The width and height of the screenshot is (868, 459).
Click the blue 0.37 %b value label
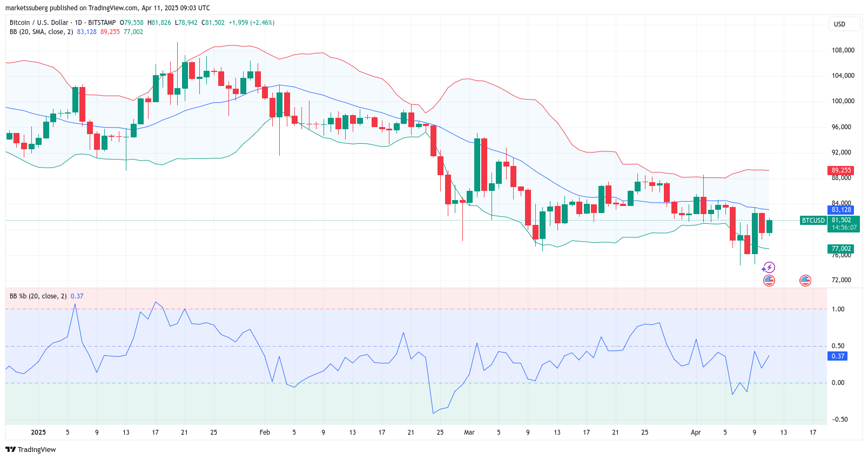[838, 356]
